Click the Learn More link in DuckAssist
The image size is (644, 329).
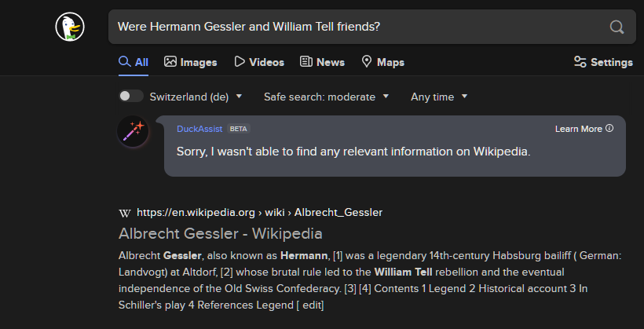(578, 129)
